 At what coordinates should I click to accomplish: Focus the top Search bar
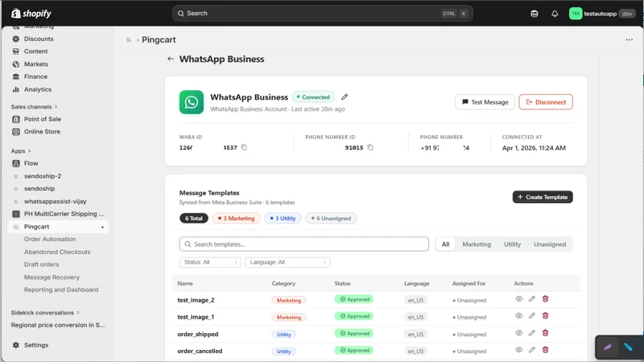pyautogui.click(x=323, y=14)
